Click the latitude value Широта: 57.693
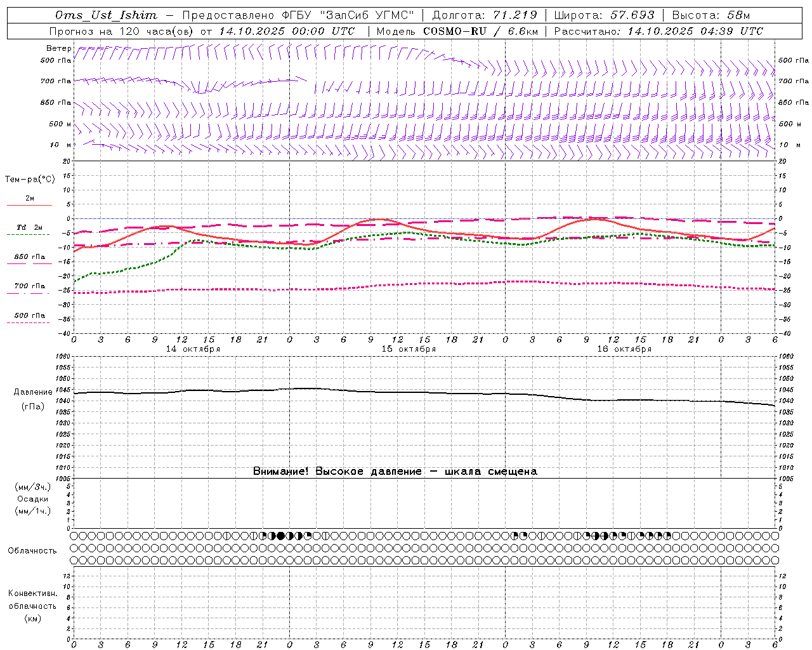 point(604,15)
